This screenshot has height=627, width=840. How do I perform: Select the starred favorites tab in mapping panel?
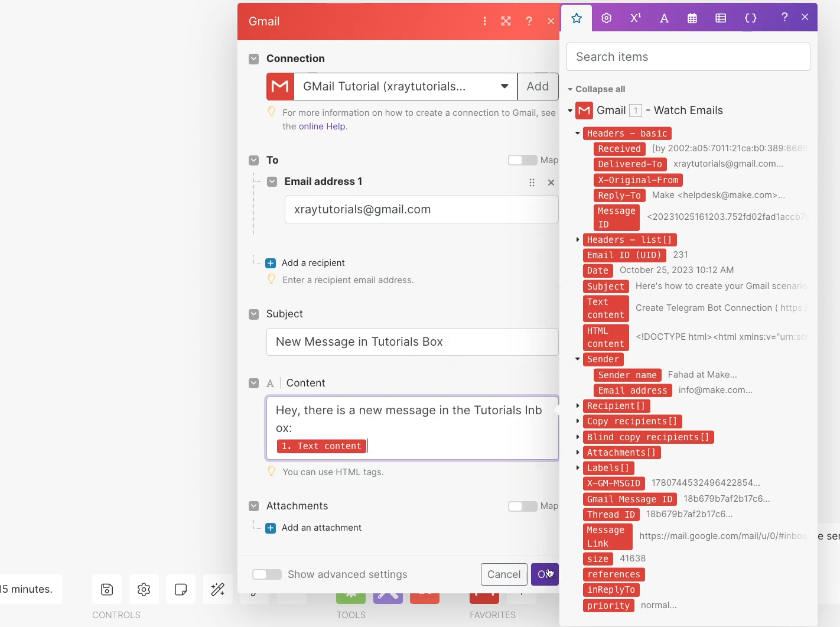click(577, 18)
